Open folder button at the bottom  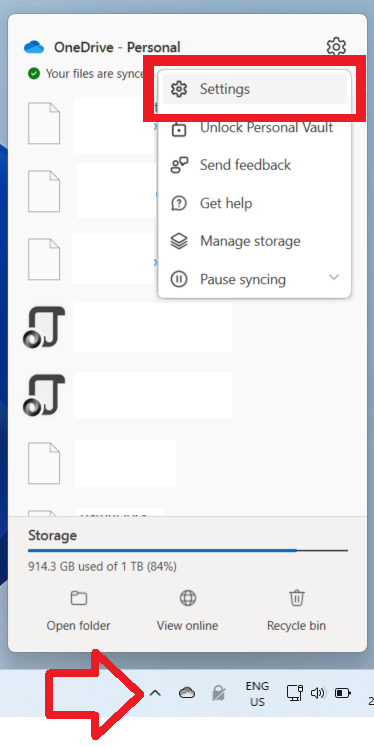pyautogui.click(x=78, y=611)
